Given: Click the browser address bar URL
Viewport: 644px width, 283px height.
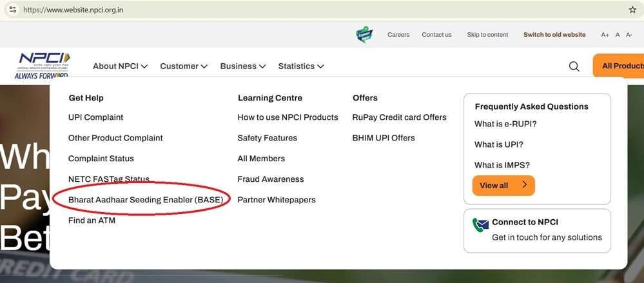Looking at the screenshot, I should click(x=73, y=10).
